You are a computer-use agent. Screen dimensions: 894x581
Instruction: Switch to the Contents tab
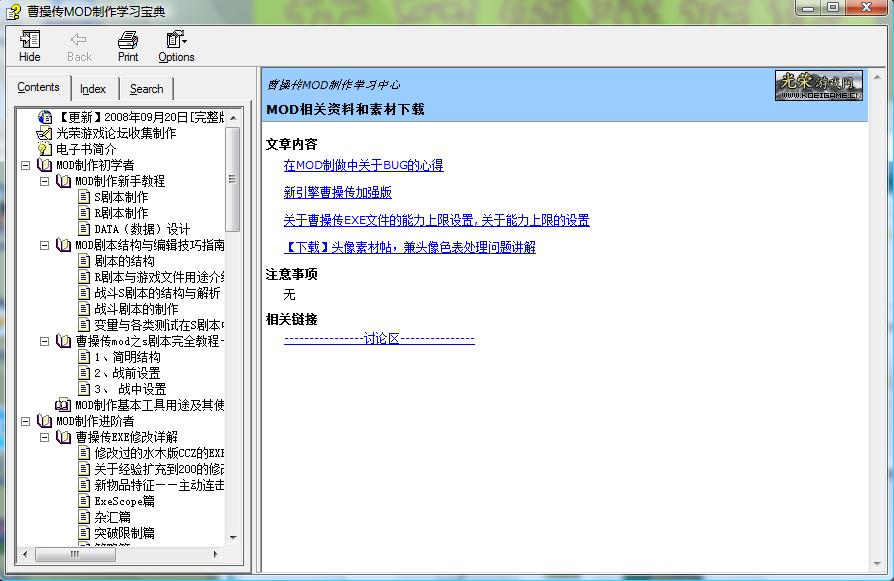coord(38,87)
